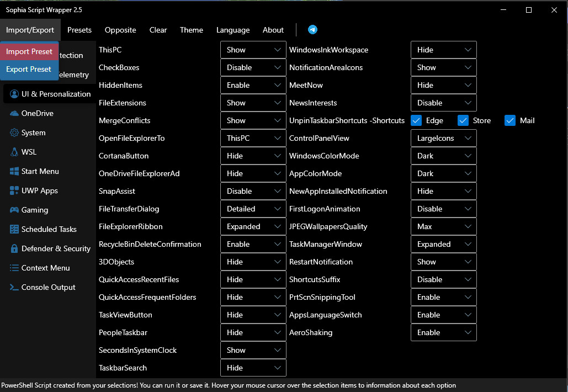Click the Start Menu Windows logo icon
This screenshot has height=392, width=568.
pyautogui.click(x=14, y=171)
